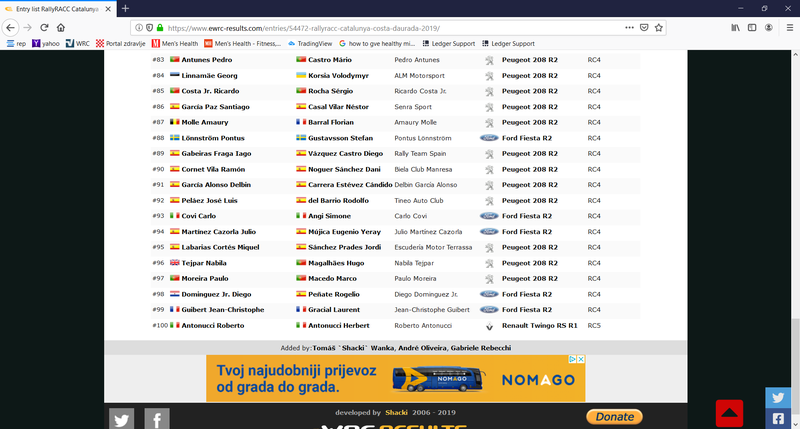Save page to Pocket icon

[644, 28]
